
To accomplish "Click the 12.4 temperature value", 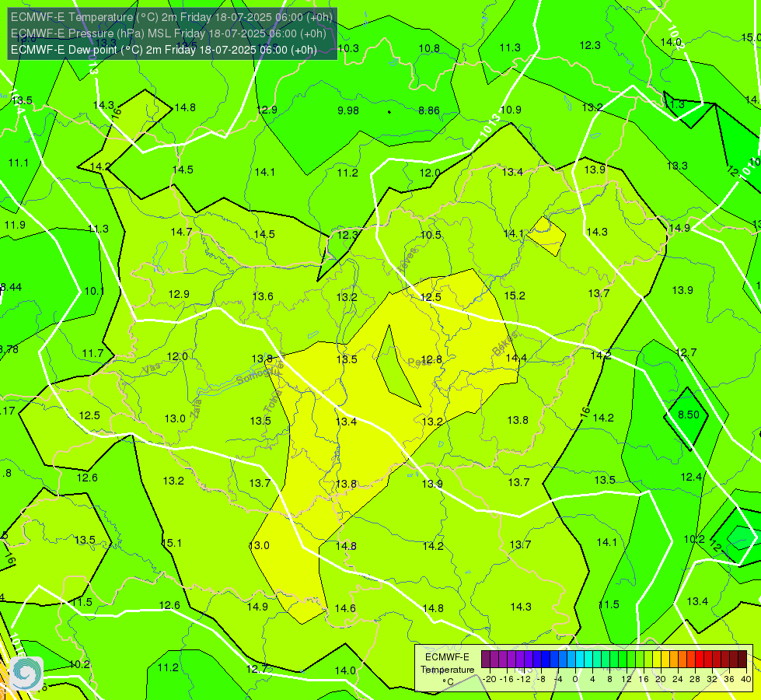I will point(691,477).
